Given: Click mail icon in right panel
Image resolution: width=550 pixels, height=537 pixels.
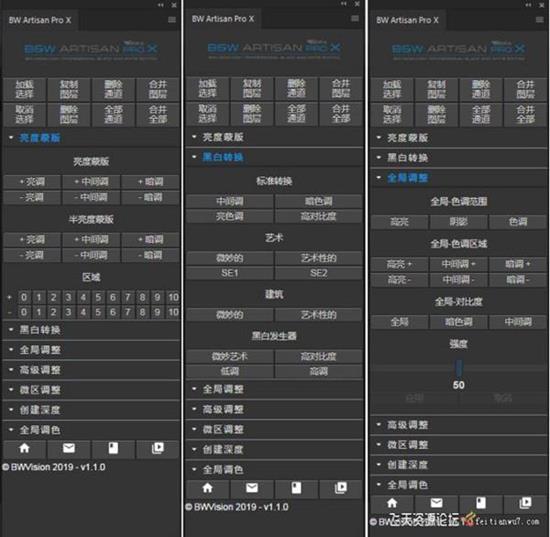Looking at the screenshot, I should pyautogui.click(x=436, y=503).
